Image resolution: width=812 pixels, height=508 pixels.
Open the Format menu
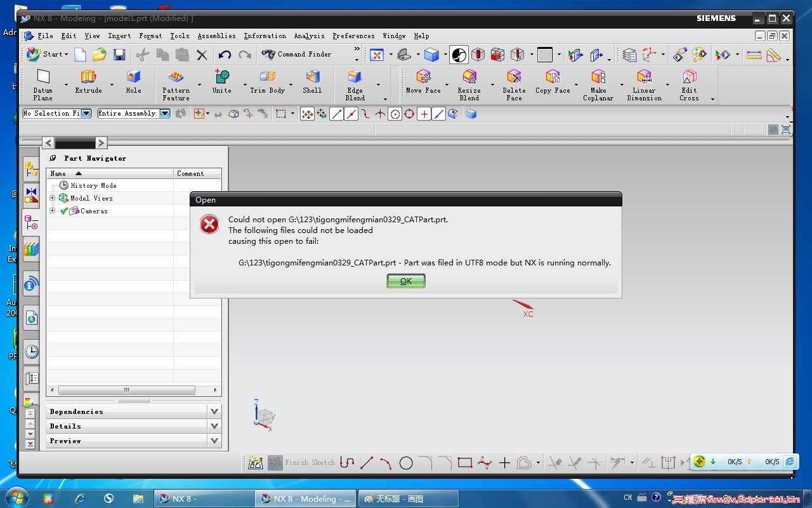(150, 36)
